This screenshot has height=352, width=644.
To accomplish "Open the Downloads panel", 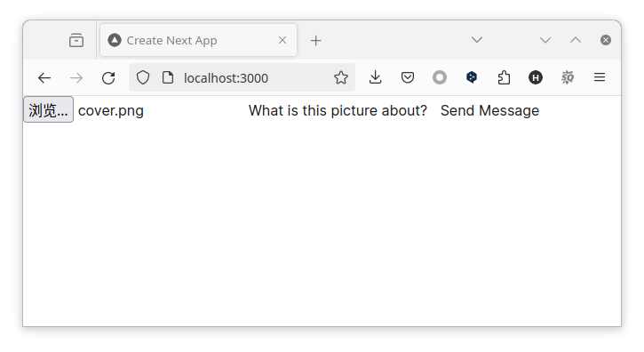I will click(x=375, y=77).
